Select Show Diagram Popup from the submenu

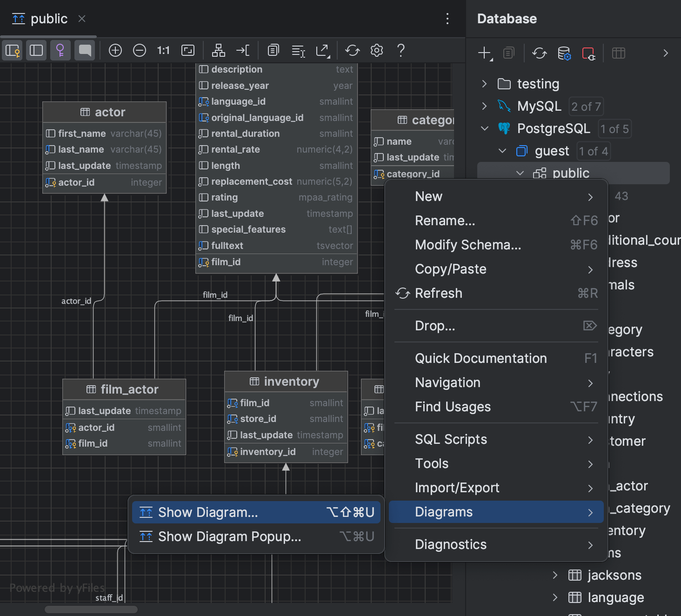(x=229, y=536)
